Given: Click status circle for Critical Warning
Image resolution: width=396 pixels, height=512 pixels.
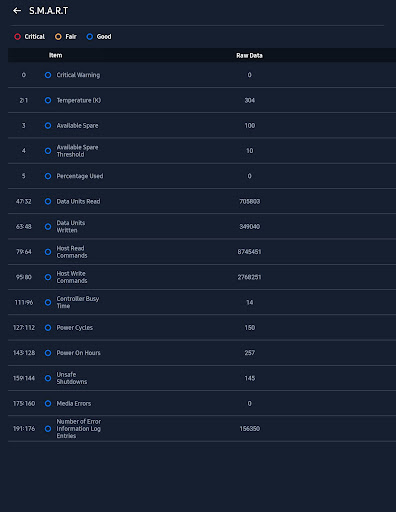Looking at the screenshot, I should click(x=48, y=75).
